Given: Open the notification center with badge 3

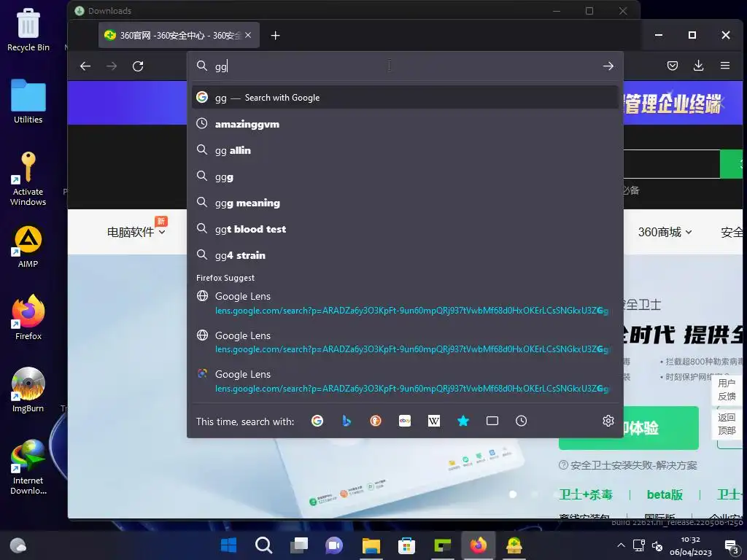Looking at the screenshot, I should click(x=731, y=546).
